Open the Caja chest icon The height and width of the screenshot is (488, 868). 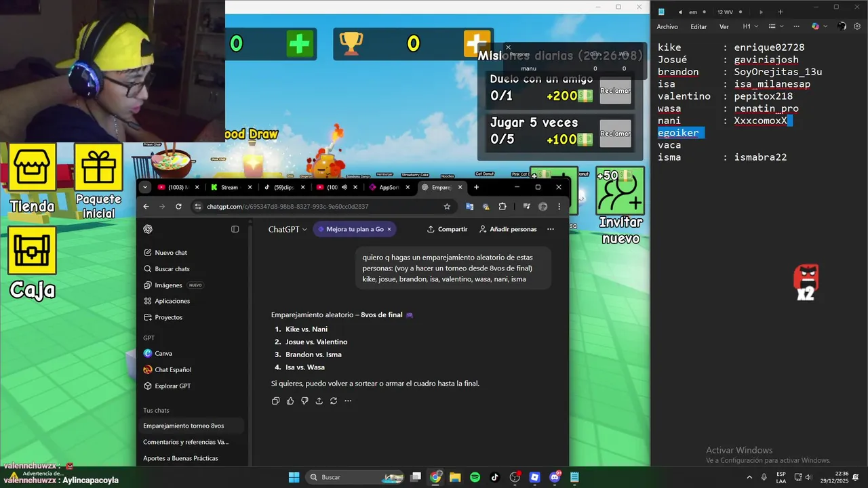(31, 251)
